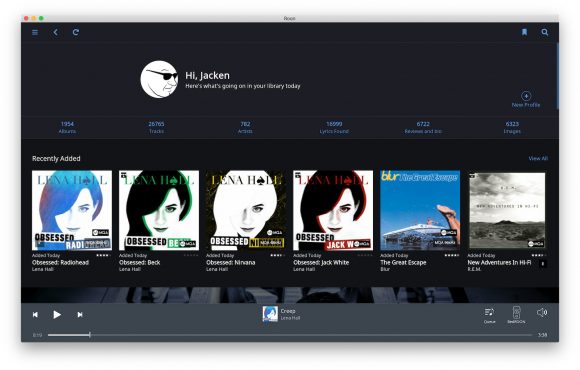The image size is (580, 370).
Task: Click View All for Recently Added
Action: (538, 158)
